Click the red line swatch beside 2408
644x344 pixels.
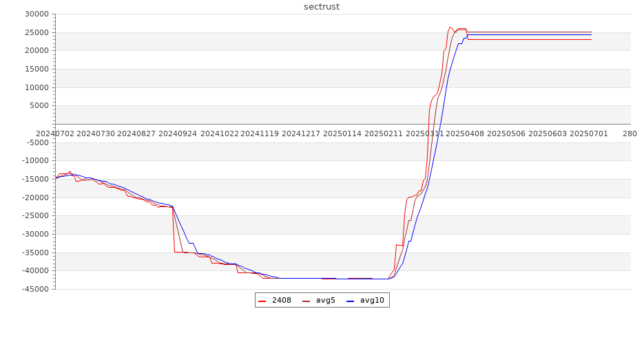(262, 301)
